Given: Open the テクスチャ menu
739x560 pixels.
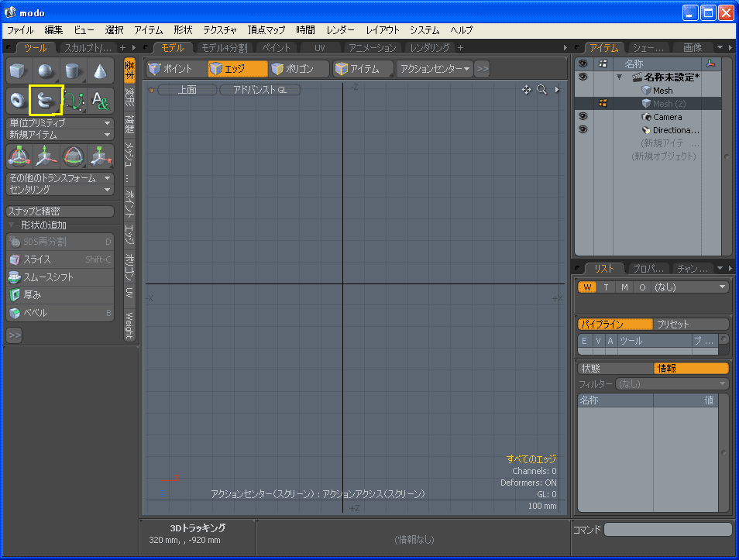Looking at the screenshot, I should [220, 30].
